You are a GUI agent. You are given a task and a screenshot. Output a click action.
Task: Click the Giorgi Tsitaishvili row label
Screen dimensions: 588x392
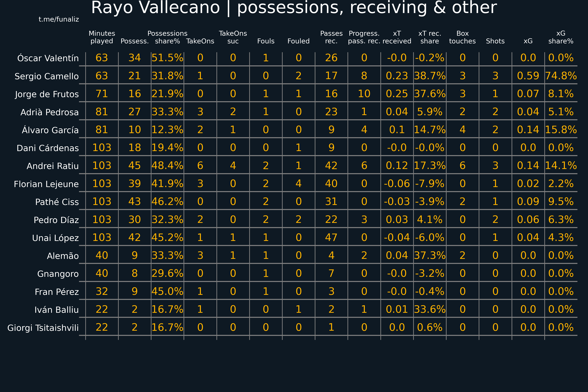[x=43, y=328]
